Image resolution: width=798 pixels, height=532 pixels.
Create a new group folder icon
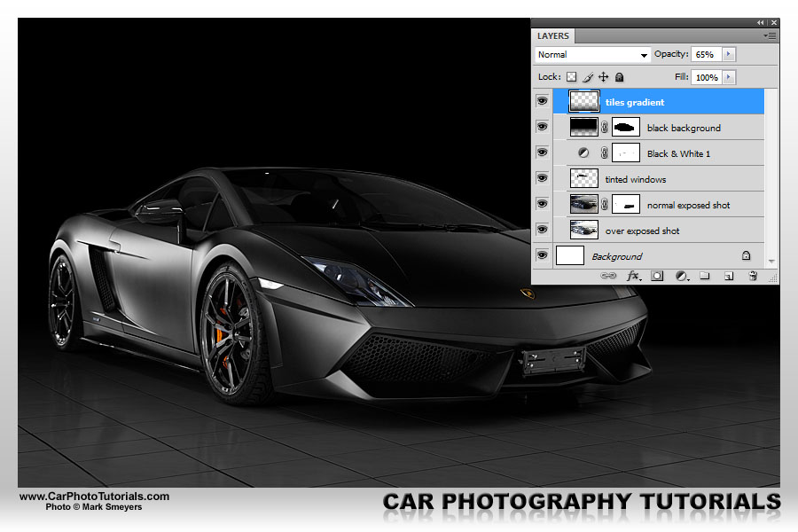click(704, 276)
